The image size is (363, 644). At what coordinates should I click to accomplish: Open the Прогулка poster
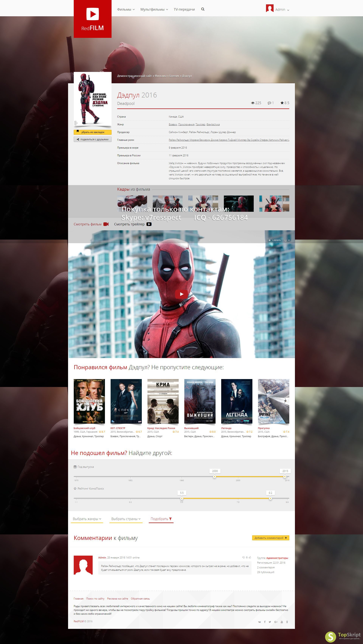[274, 401]
